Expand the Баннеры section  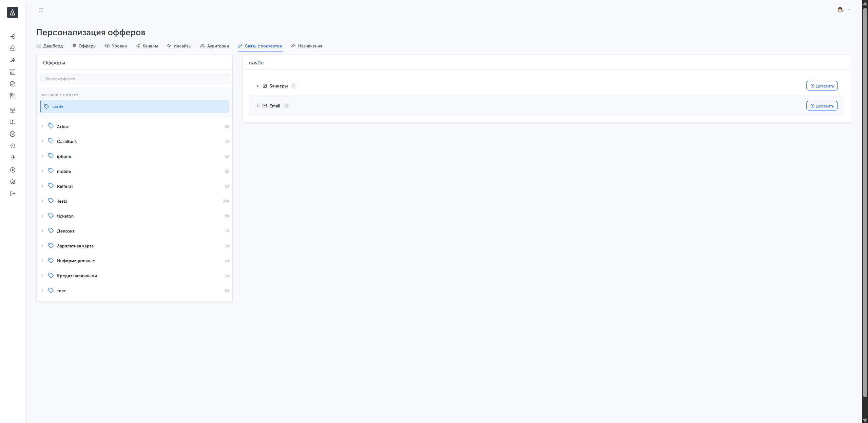tap(257, 86)
